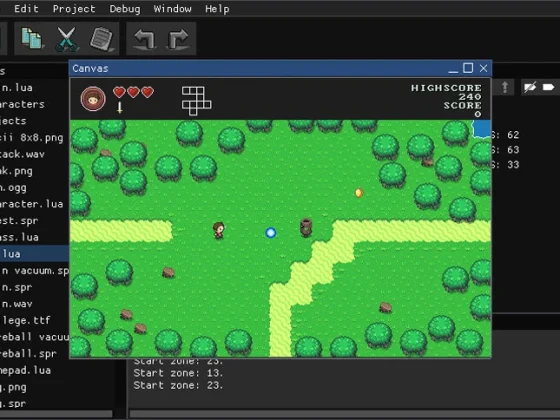Select 'reball.spr' sprite file
Viewport: 560px width, 420px height.
click(x=28, y=354)
